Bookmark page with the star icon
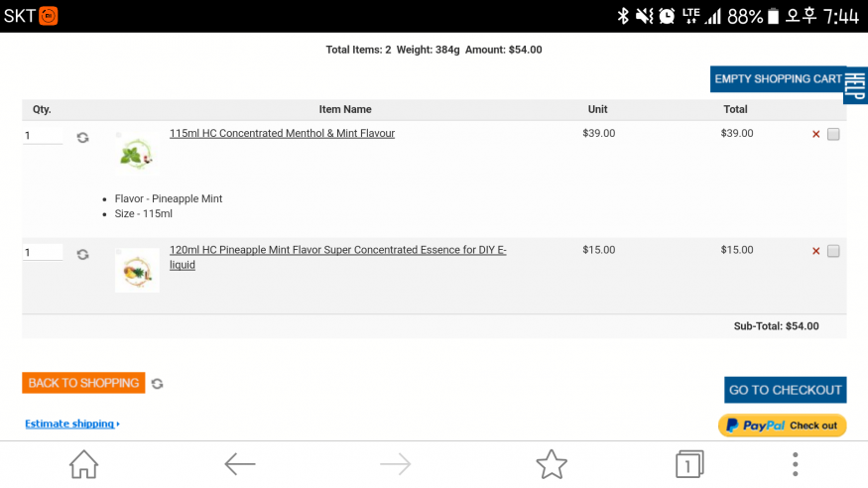This screenshot has height=488, width=868. [x=552, y=464]
